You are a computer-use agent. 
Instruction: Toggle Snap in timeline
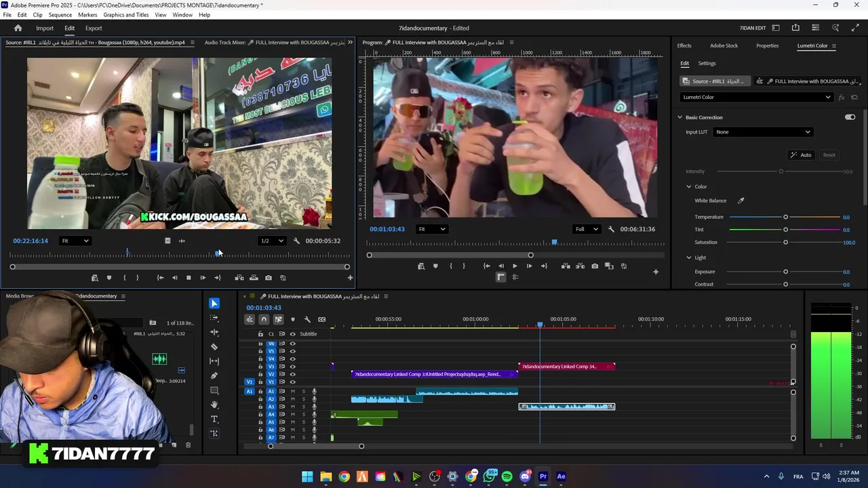tap(264, 319)
